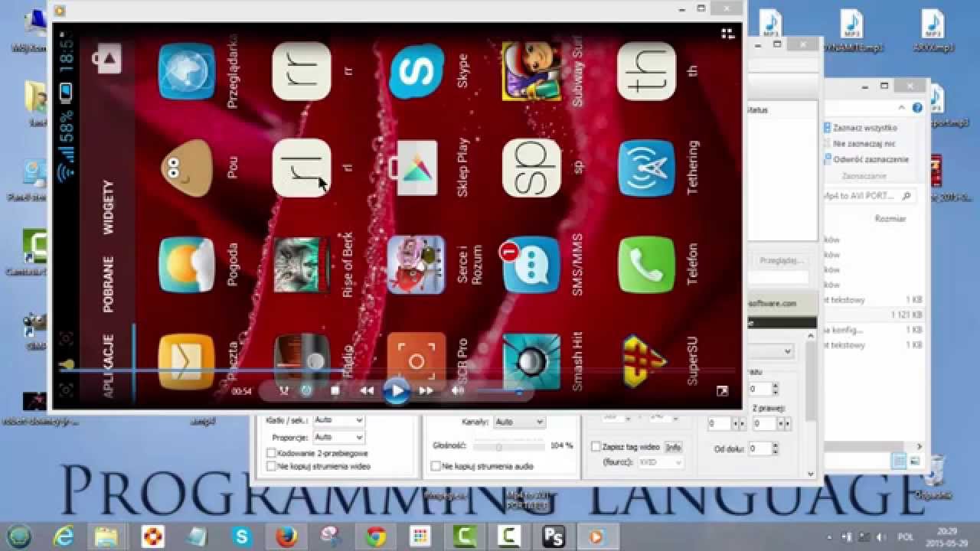Select the top-right MP3 desktop file
Image resolution: width=980 pixels, height=551 pixels.
point(932,31)
